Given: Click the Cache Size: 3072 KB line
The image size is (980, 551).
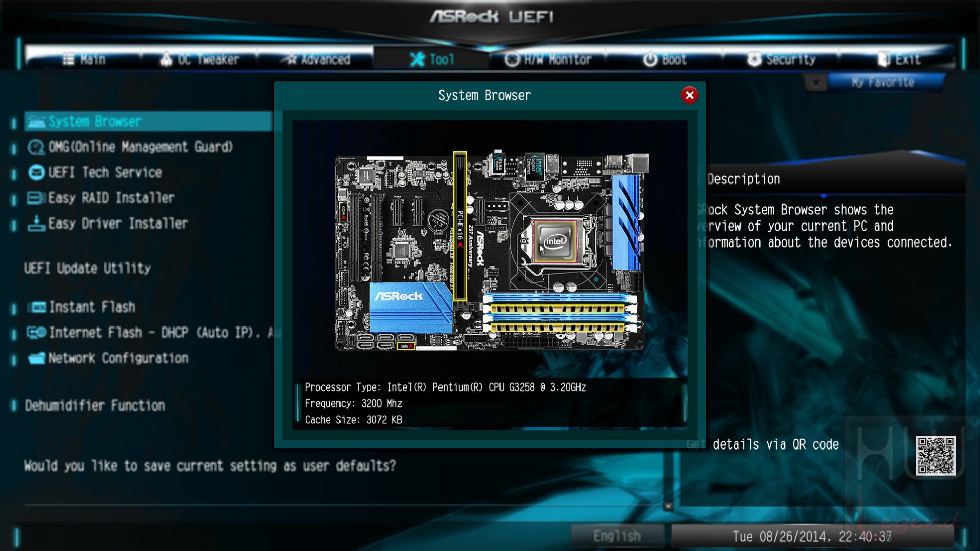Looking at the screenshot, I should point(353,420).
